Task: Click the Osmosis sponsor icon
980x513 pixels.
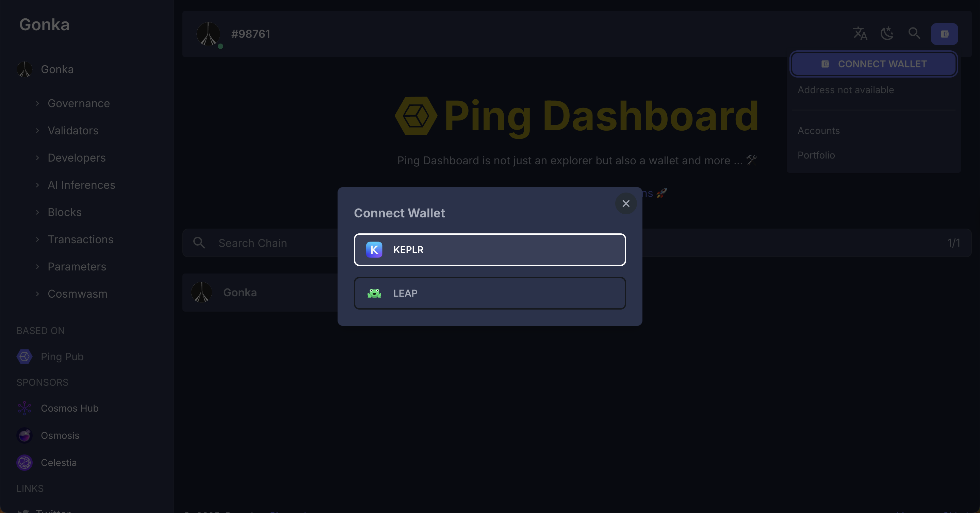Action: click(x=25, y=435)
